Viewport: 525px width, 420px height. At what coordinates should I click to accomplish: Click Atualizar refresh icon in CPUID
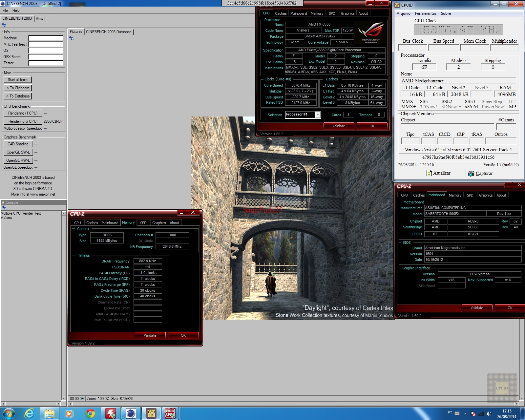point(429,173)
